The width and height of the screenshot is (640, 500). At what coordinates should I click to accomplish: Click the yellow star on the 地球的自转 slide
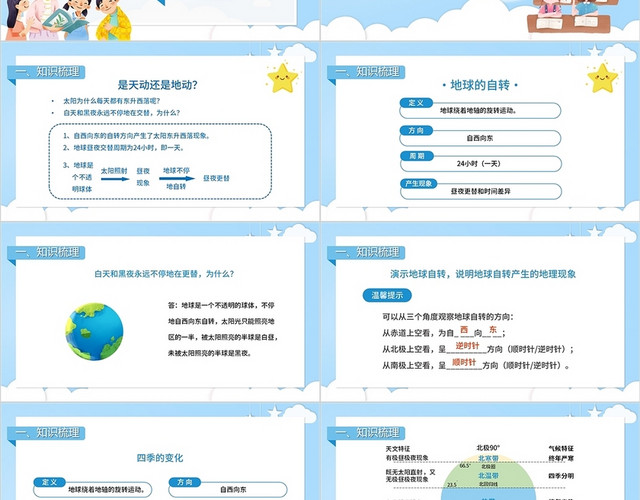pos(602,78)
